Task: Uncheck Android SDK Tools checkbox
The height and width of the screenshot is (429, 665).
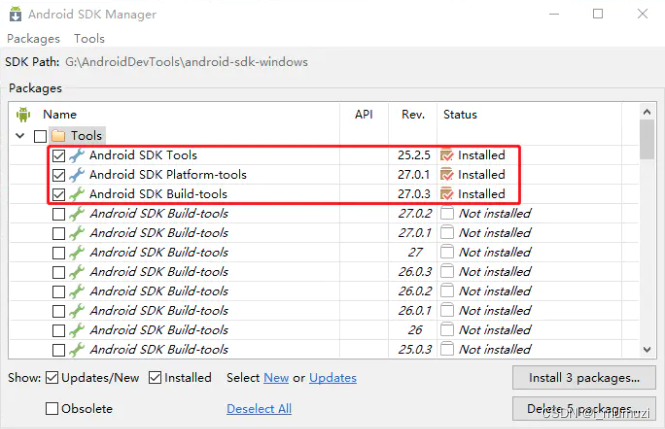Action: tap(59, 156)
